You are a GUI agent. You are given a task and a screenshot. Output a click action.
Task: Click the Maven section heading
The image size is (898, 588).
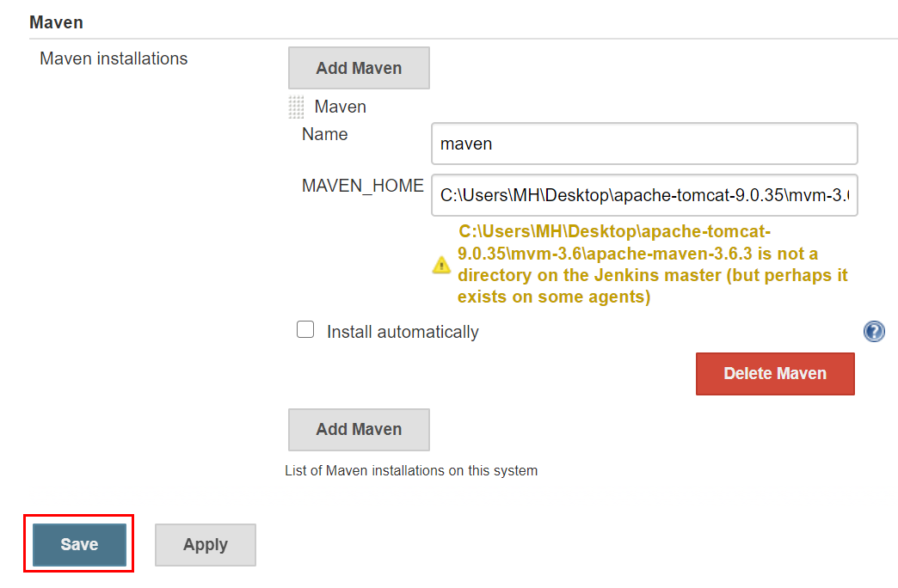(x=56, y=22)
